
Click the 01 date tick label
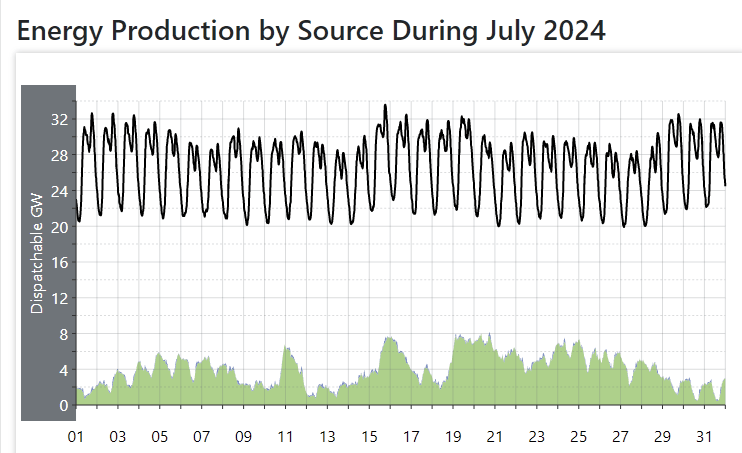tap(75, 437)
